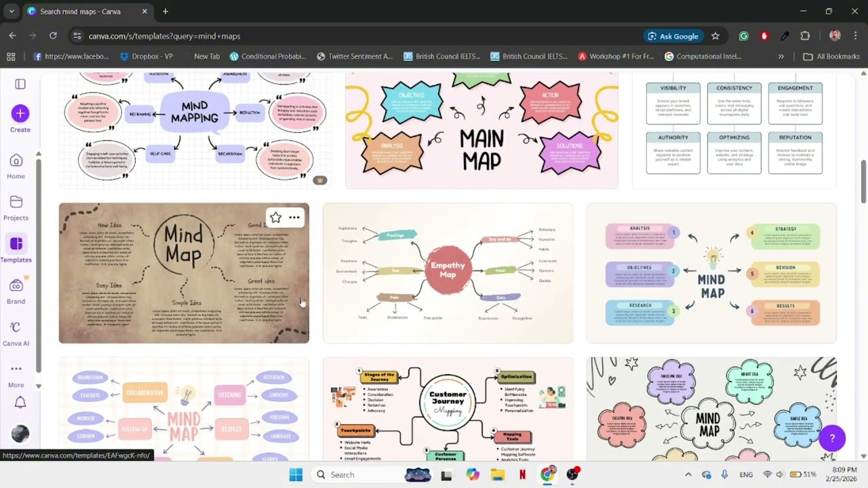Close the Search mind maps tab
Image resolution: width=868 pixels, height=488 pixels.
point(144,12)
